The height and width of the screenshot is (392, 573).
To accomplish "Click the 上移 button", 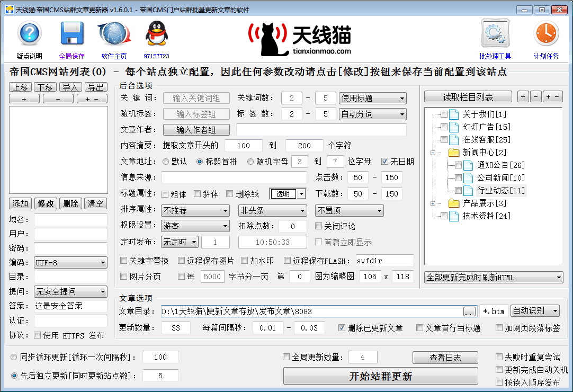I will click(21, 87).
